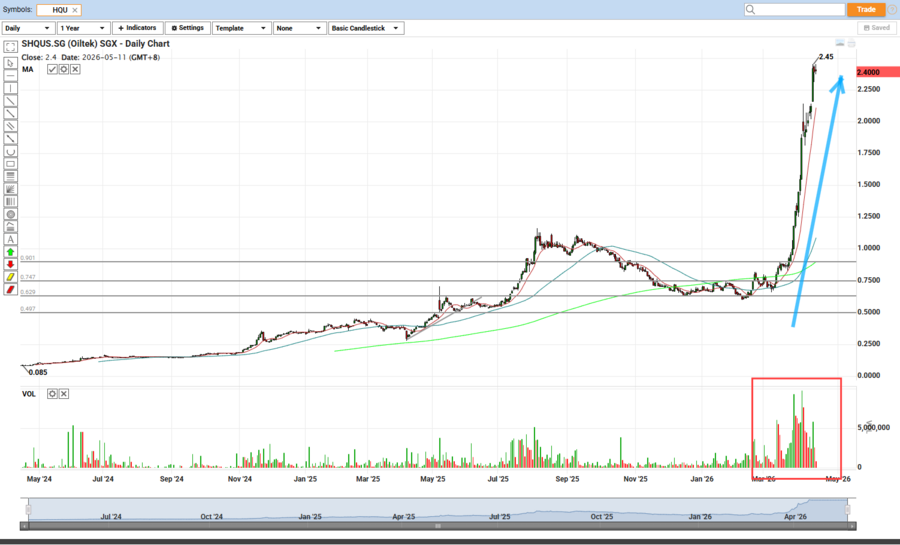The image size is (900, 545).
Task: Select the horizontal line drawing tool
Action: coord(11,75)
